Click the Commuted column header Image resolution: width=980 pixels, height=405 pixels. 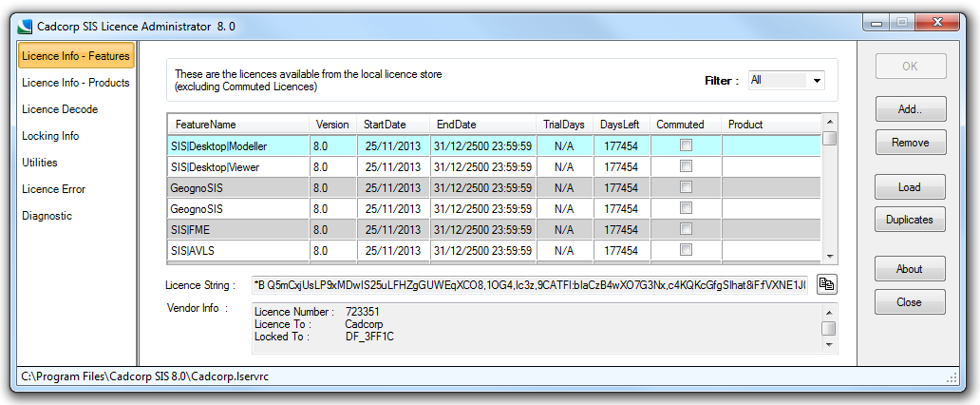(x=686, y=124)
